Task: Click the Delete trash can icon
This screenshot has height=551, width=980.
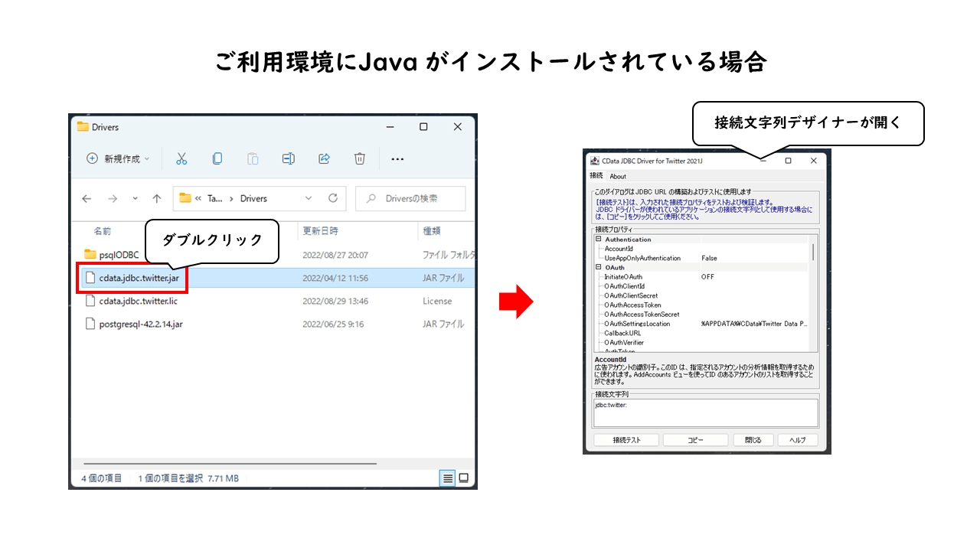Action: (x=360, y=158)
